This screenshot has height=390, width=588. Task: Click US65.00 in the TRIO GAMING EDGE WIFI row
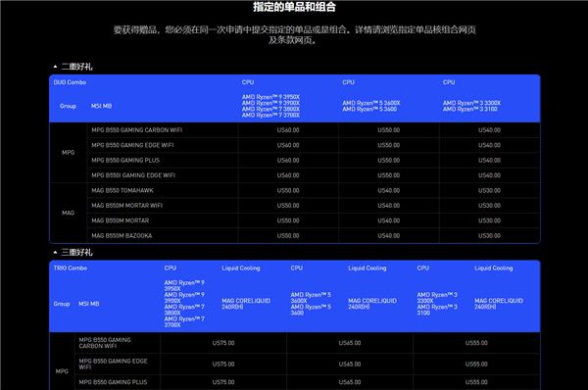coord(350,364)
